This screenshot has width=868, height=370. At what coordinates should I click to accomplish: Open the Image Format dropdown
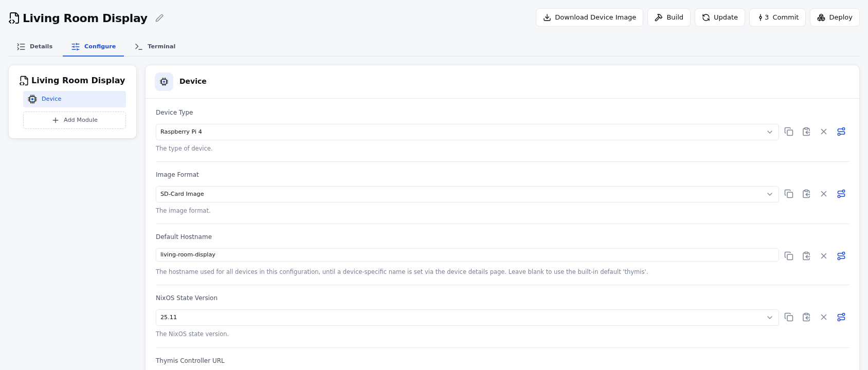tap(467, 194)
